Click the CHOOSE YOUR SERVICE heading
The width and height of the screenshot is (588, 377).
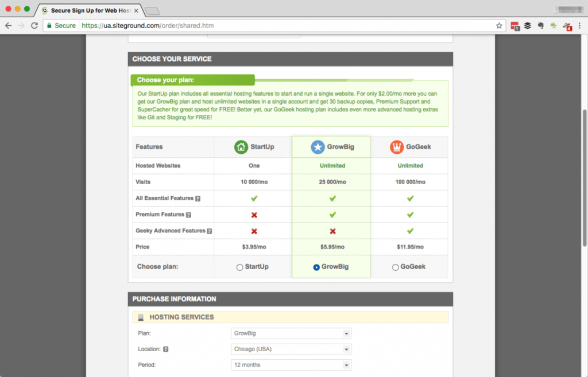pyautogui.click(x=172, y=59)
